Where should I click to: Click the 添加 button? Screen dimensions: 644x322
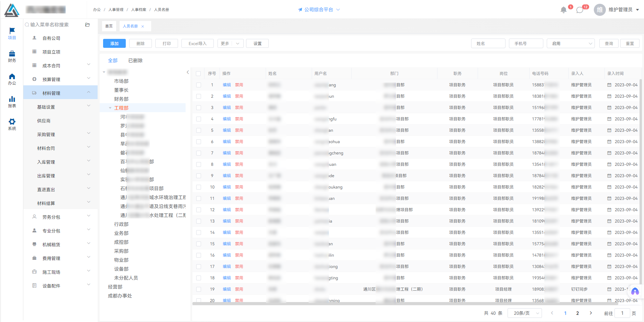(x=114, y=43)
